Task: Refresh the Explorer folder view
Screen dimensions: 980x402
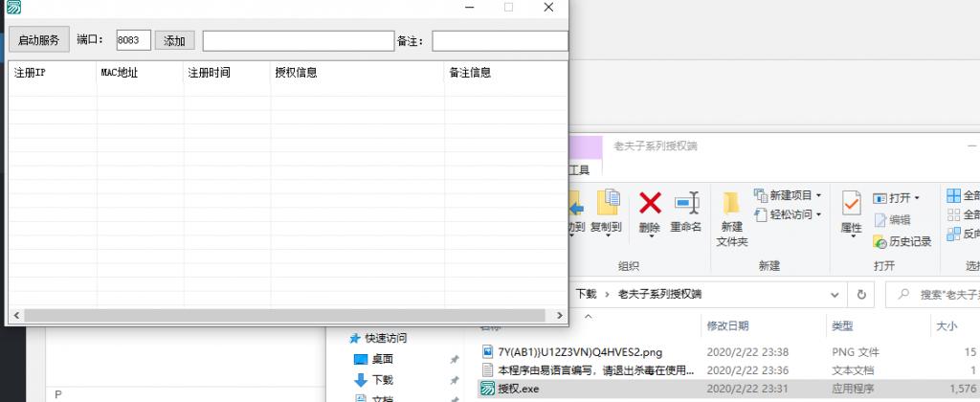Action: 861,294
